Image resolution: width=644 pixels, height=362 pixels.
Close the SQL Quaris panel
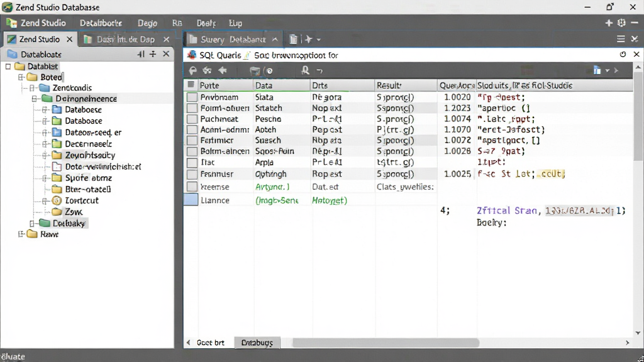pyautogui.click(x=636, y=54)
